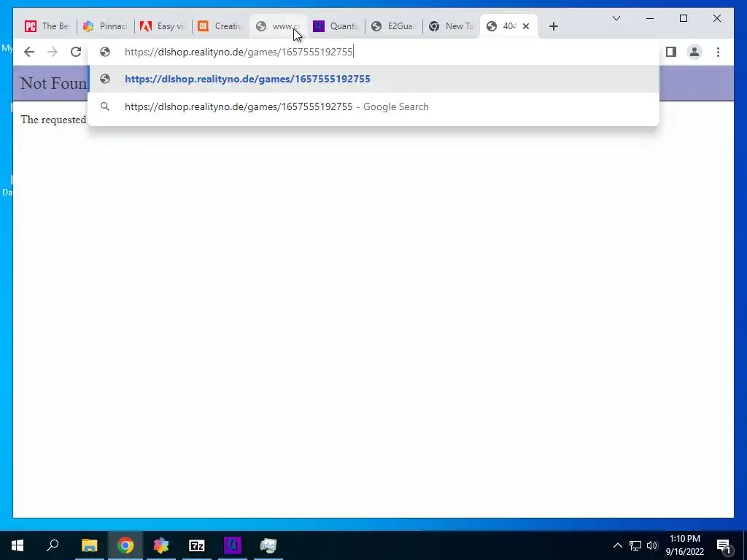This screenshot has width=747, height=560.
Task: Open the Chrome profile avatar menu
Action: 694,52
